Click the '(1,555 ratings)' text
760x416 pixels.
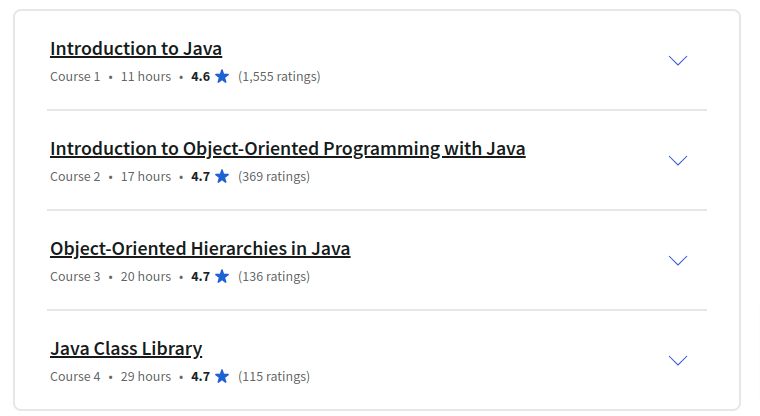point(279,77)
